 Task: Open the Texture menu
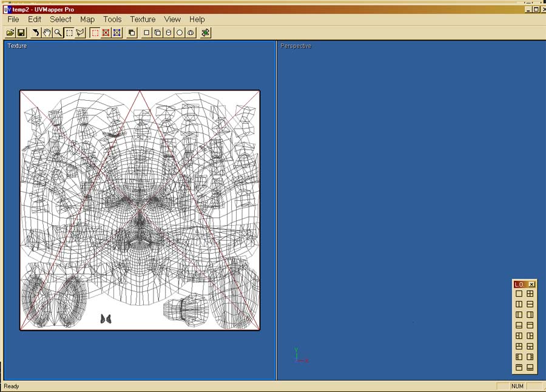[x=143, y=19]
